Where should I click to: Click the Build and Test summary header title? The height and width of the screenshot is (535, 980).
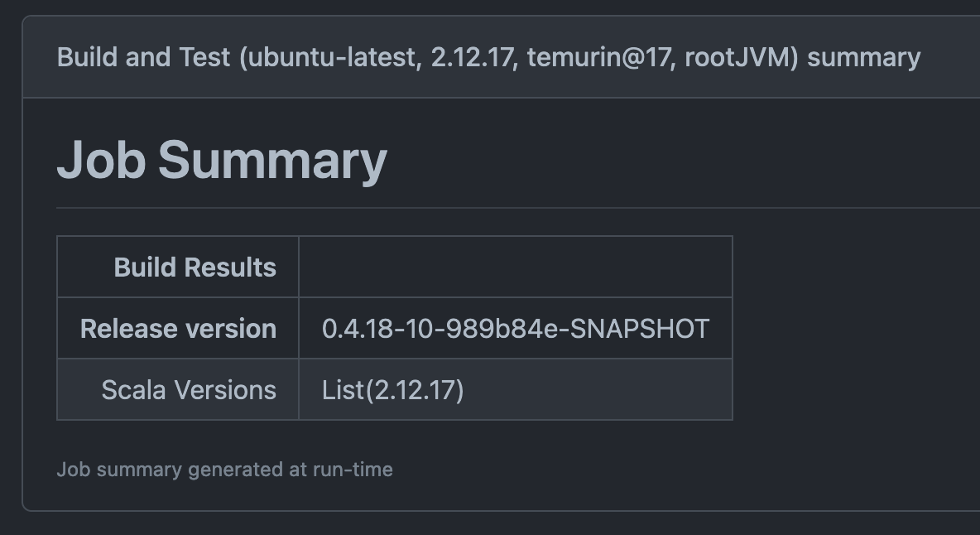click(488, 57)
